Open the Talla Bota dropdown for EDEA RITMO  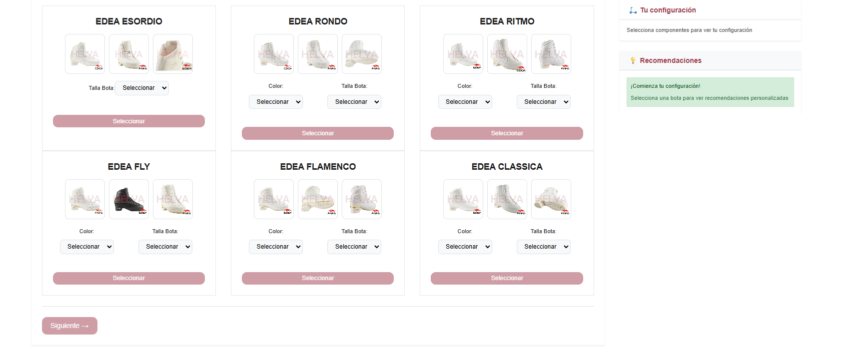pos(544,102)
